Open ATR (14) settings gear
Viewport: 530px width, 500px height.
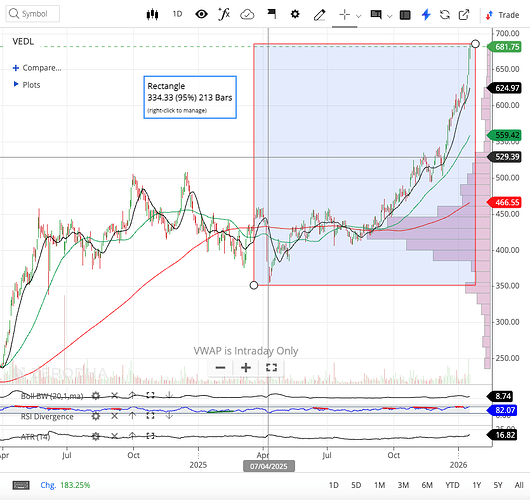click(x=96, y=436)
